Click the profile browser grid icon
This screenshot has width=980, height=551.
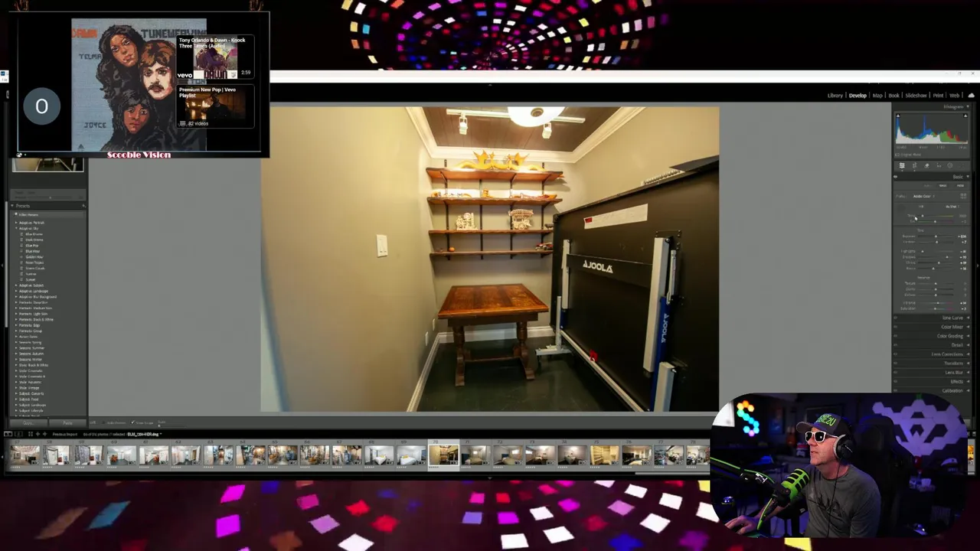tap(963, 196)
